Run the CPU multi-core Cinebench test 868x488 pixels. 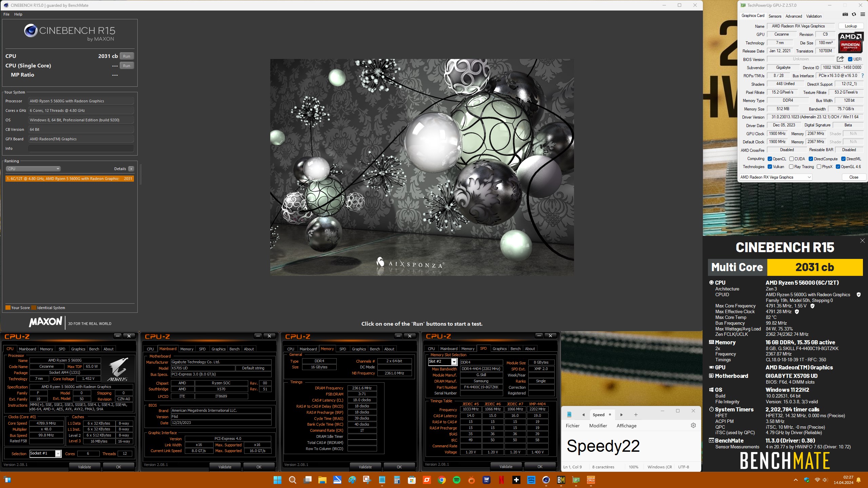tap(127, 56)
